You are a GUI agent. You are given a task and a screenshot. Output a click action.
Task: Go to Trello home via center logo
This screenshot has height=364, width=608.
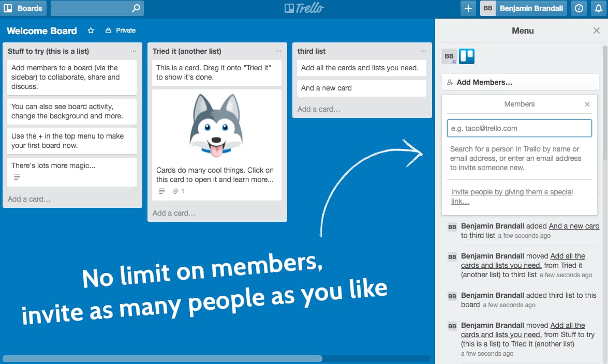coord(304,8)
